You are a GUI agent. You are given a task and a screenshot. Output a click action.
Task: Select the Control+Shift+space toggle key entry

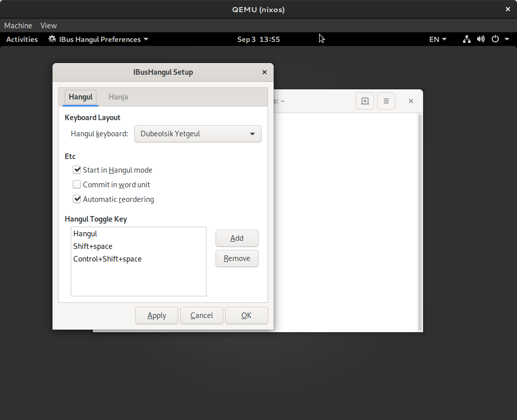[138, 259]
